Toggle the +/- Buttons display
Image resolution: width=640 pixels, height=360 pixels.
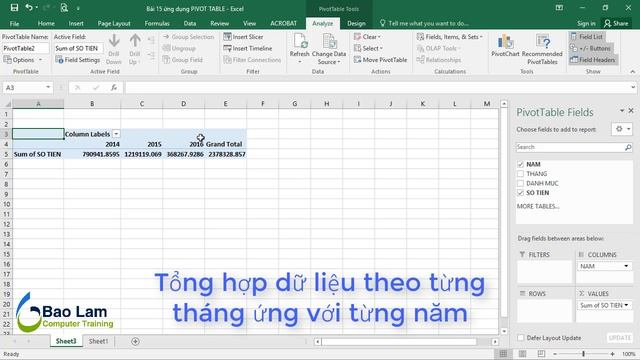tap(590, 48)
